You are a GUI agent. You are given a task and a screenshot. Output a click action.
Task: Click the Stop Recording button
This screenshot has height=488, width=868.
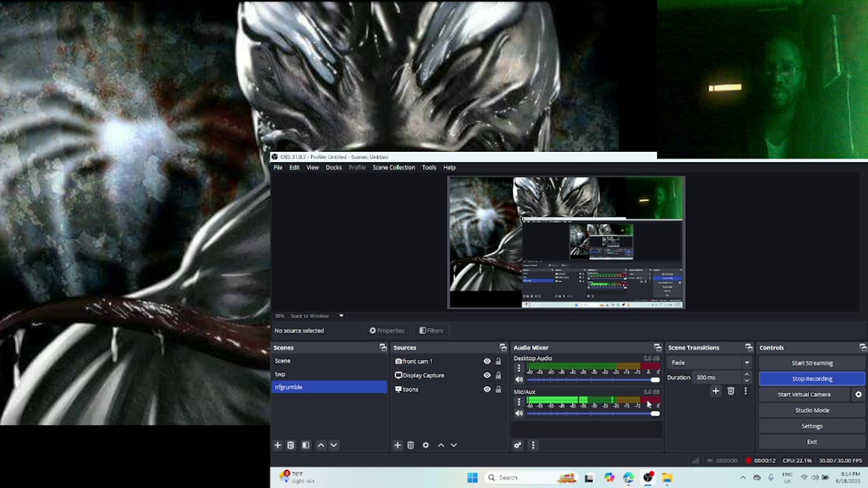click(812, 379)
